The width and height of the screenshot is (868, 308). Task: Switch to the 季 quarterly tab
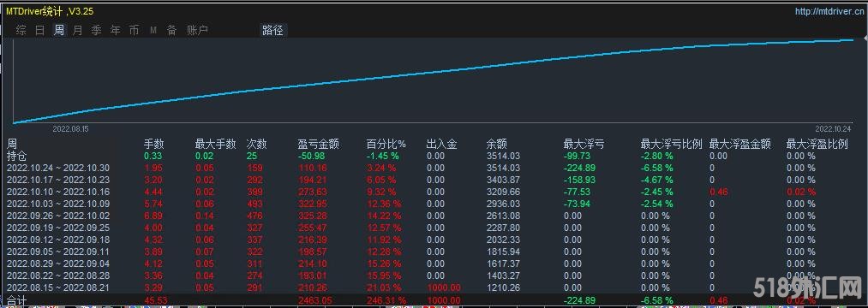tap(96, 31)
